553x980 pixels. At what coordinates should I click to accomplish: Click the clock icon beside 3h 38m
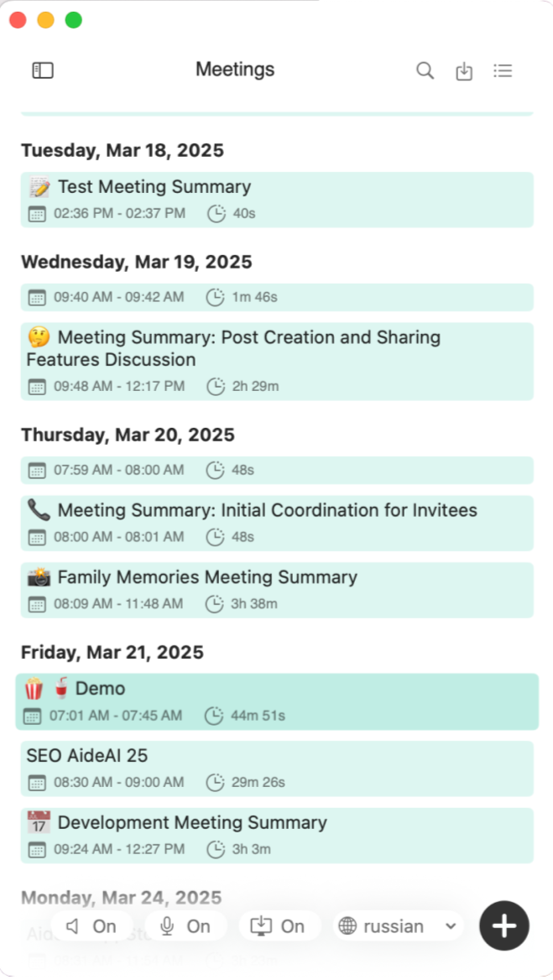coord(215,604)
